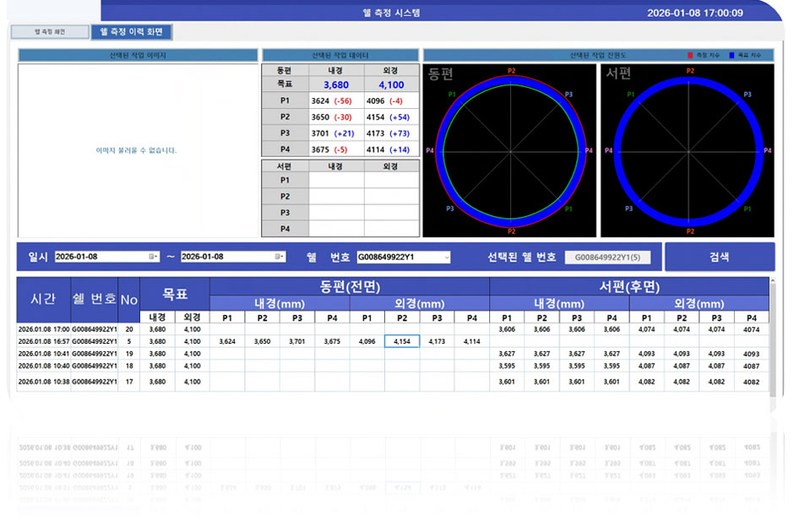Click the 3,627 west inner P1 cell in row 19
This screenshot has width=794, height=532.
pyautogui.click(x=507, y=353)
